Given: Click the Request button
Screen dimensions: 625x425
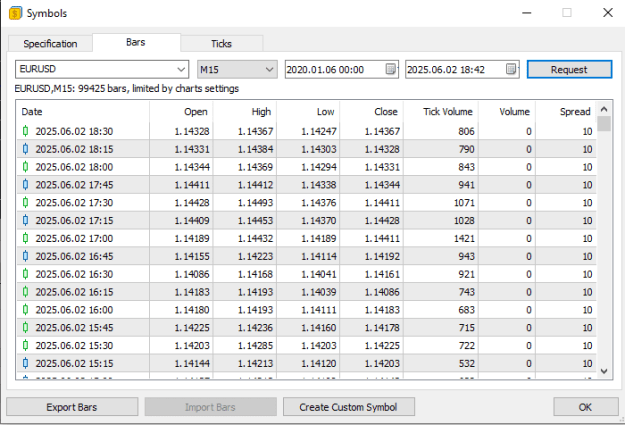Looking at the screenshot, I should 569,69.
